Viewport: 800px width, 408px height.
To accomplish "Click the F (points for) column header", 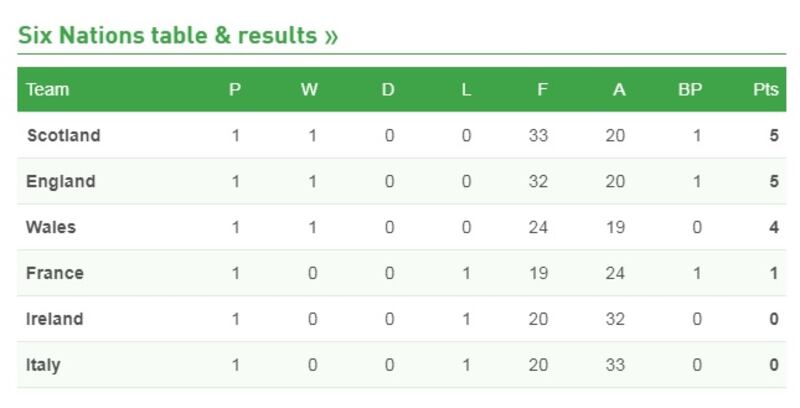I will pos(542,90).
